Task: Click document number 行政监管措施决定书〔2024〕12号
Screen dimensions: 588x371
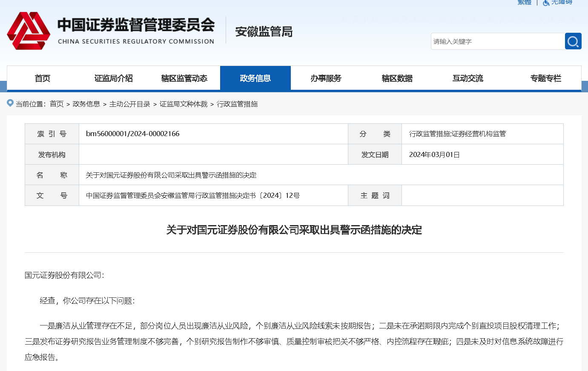Action: pyautogui.click(x=193, y=195)
